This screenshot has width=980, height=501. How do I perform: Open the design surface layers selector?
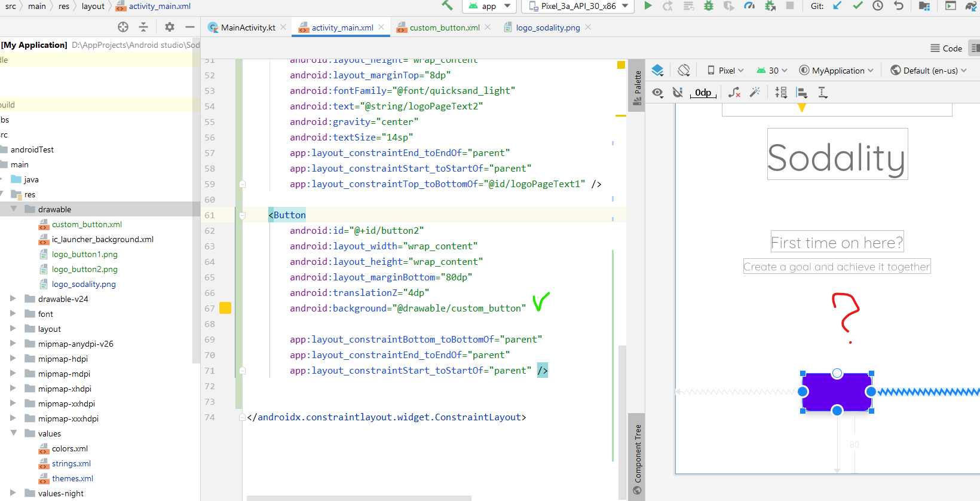click(658, 70)
